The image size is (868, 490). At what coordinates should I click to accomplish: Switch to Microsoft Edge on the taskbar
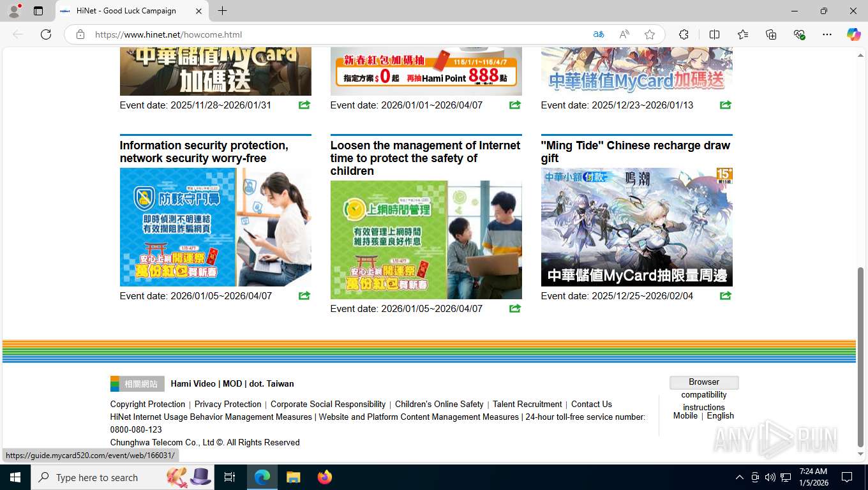[262, 477]
